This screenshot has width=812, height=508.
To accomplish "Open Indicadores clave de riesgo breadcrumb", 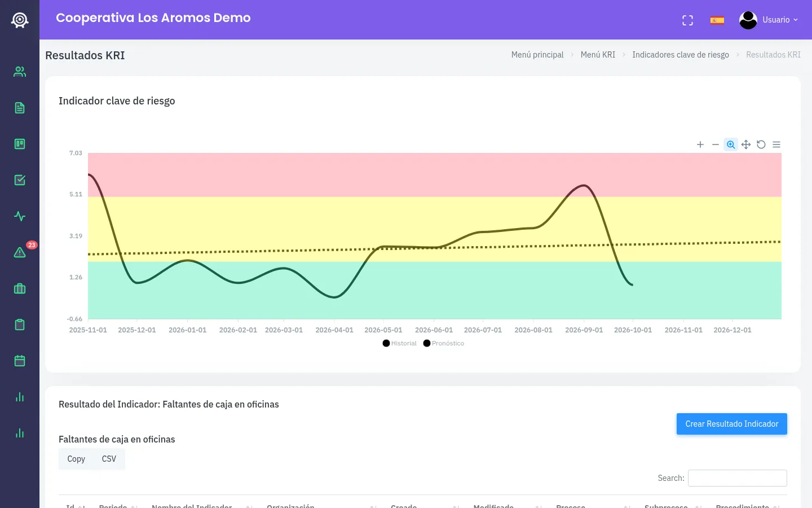I will point(681,55).
